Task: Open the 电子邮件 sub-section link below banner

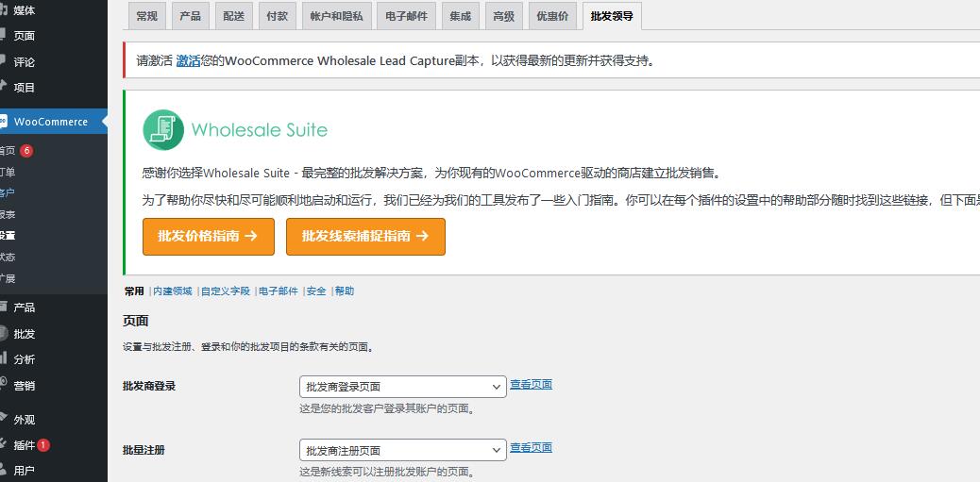Action: click(279, 291)
